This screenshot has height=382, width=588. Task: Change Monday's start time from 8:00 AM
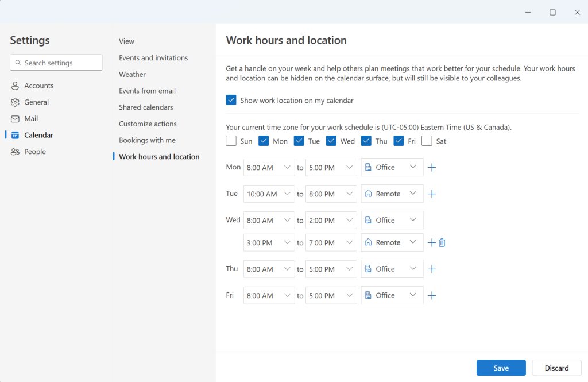click(x=269, y=167)
